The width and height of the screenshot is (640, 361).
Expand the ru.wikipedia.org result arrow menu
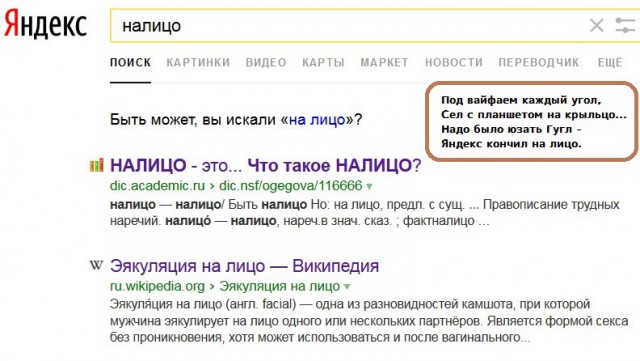347,287
